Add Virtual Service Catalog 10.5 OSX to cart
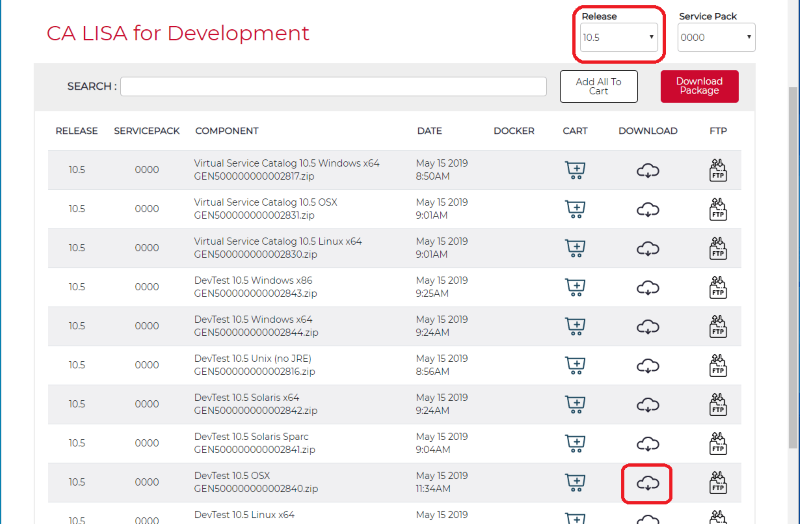800x524 pixels. (x=575, y=209)
